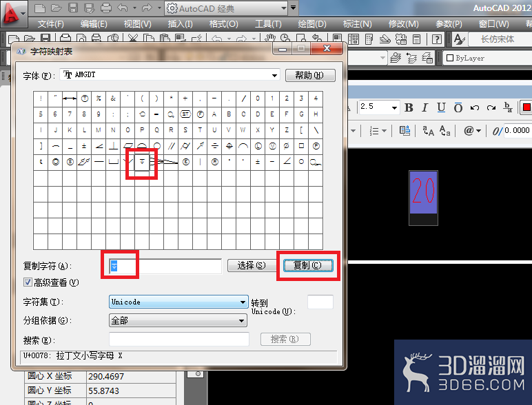Viewport: 532px width, 405px height.
Task: Click the plot printer icon in top bar
Action: coord(106,8)
